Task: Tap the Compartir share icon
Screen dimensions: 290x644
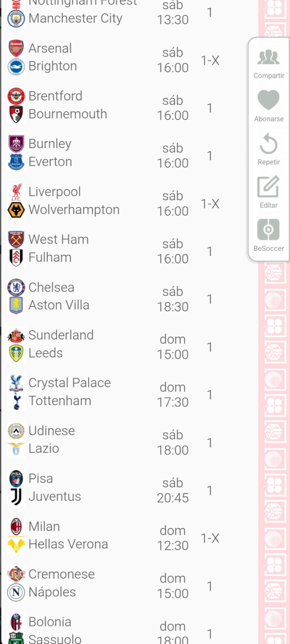Action: pos(268,57)
